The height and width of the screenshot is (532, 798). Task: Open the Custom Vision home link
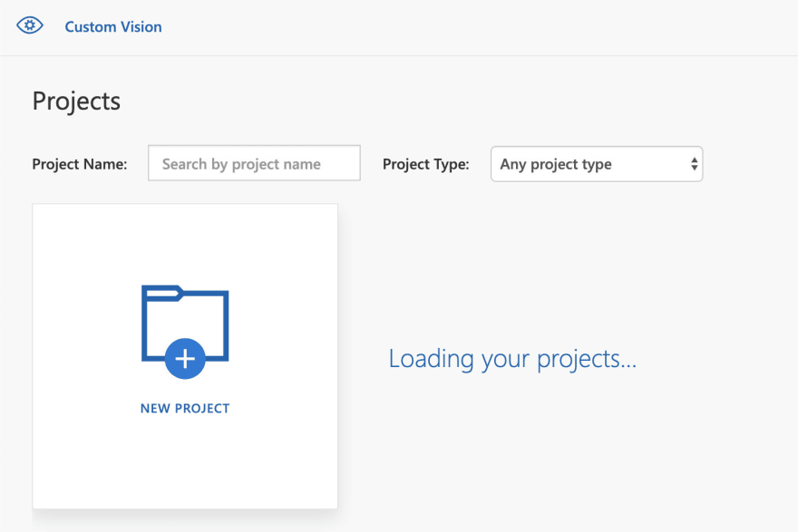(x=113, y=27)
